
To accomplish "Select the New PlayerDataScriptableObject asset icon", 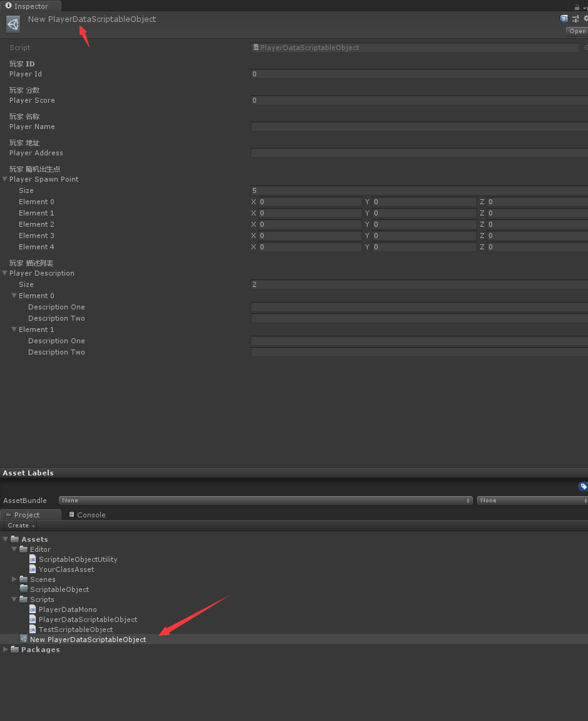I will point(24,640).
